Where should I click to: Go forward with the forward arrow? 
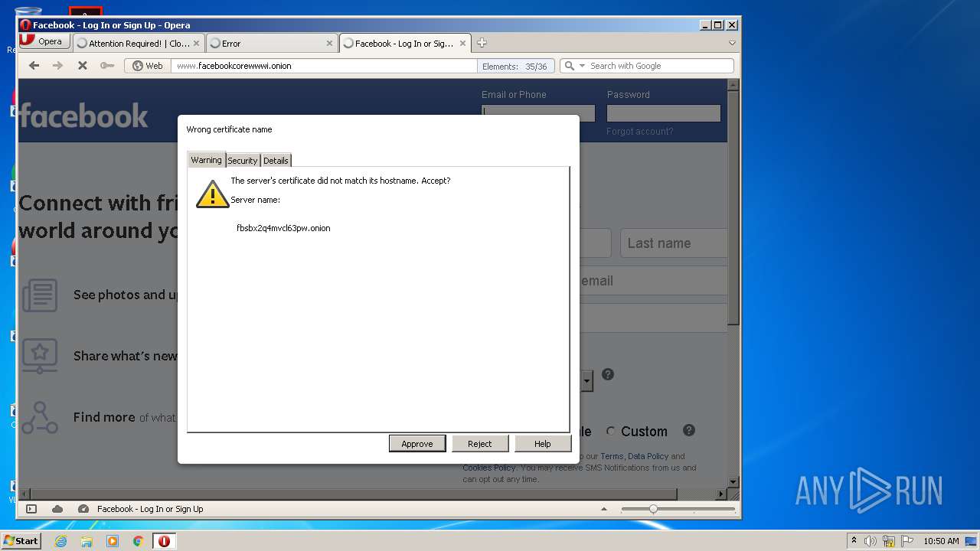coord(57,66)
